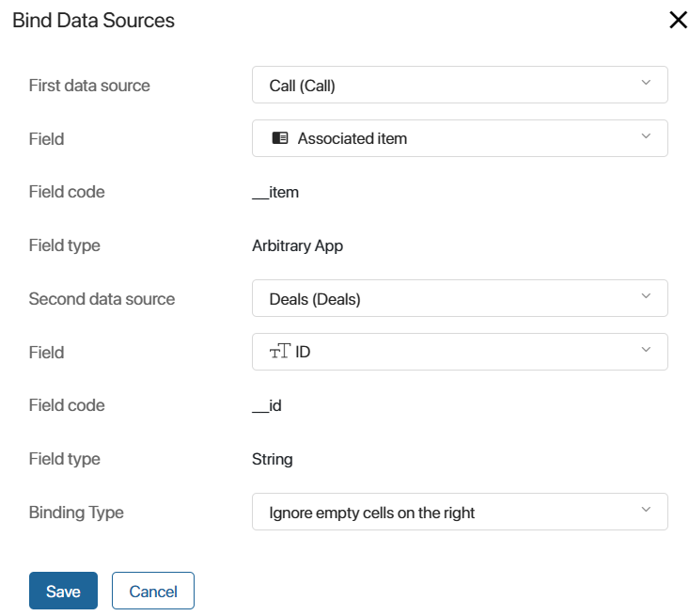Close the Bind Data Sources dialog
This screenshot has height=616, width=689.
tap(678, 20)
